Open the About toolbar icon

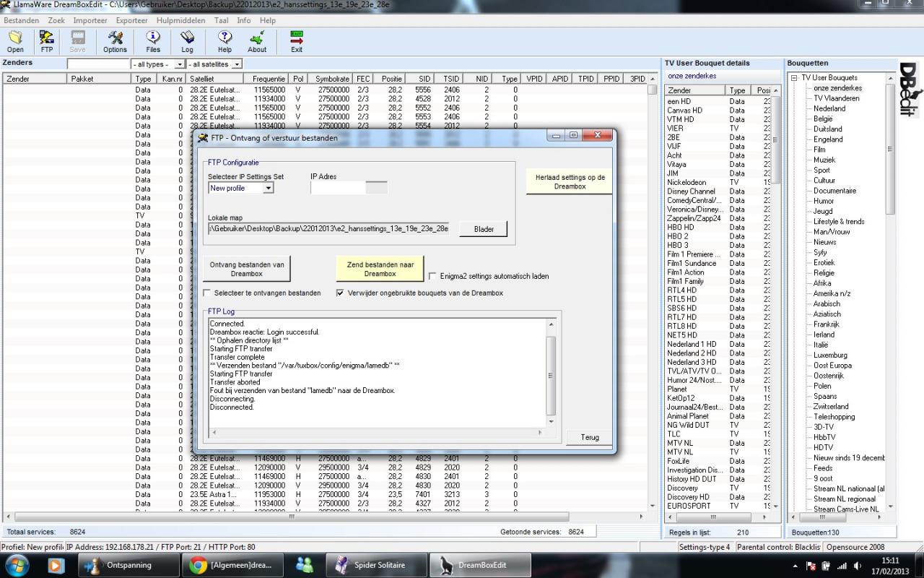click(257, 42)
